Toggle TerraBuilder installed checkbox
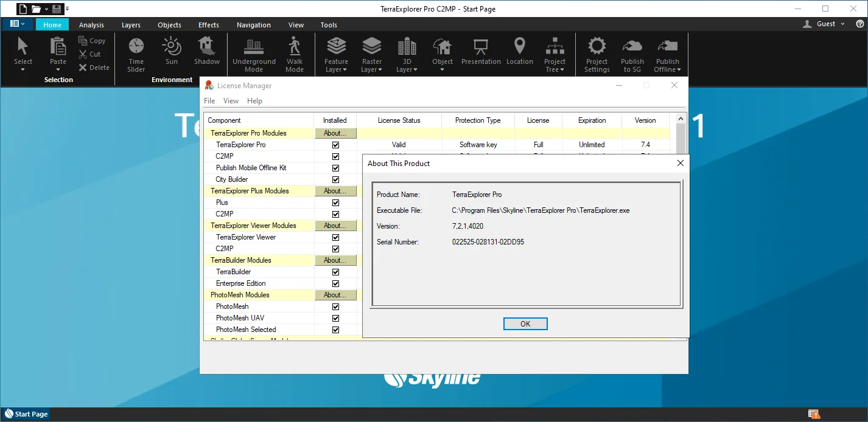Screen dimensions: 868x422 (x=335, y=272)
